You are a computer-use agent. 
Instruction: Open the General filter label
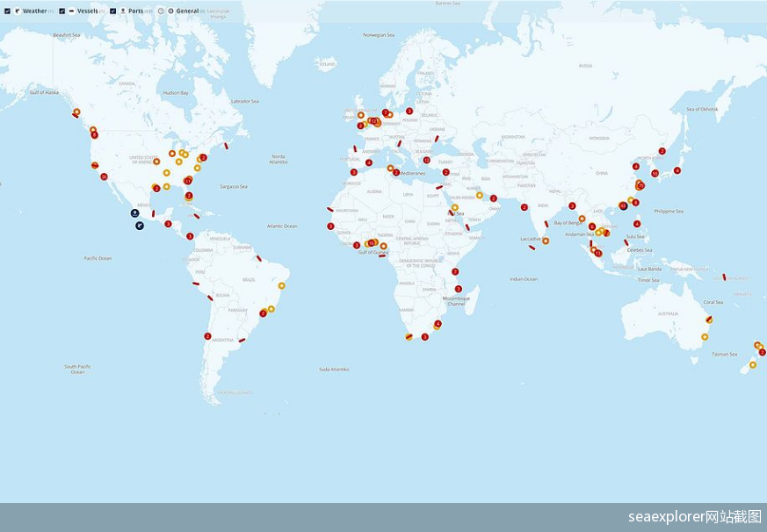187,11
